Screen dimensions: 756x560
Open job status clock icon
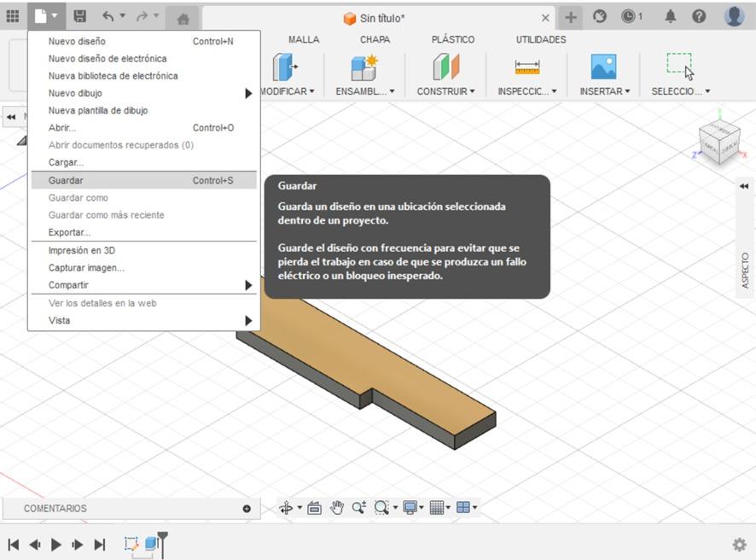pyautogui.click(x=628, y=17)
